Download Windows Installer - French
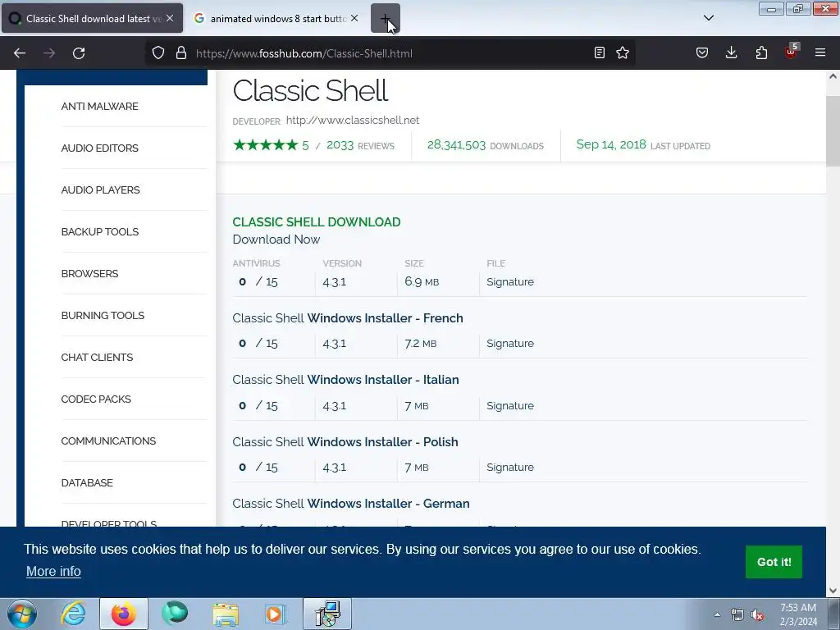The image size is (840, 630). pyautogui.click(x=347, y=317)
